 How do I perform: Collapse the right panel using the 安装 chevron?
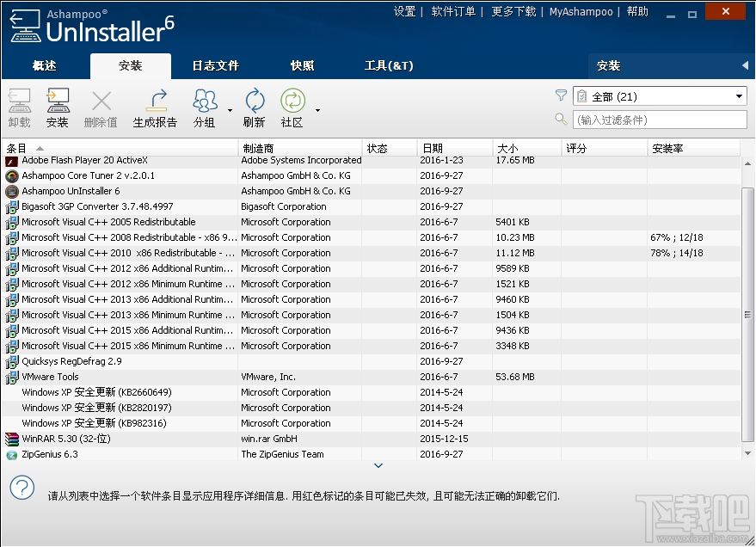[745, 65]
